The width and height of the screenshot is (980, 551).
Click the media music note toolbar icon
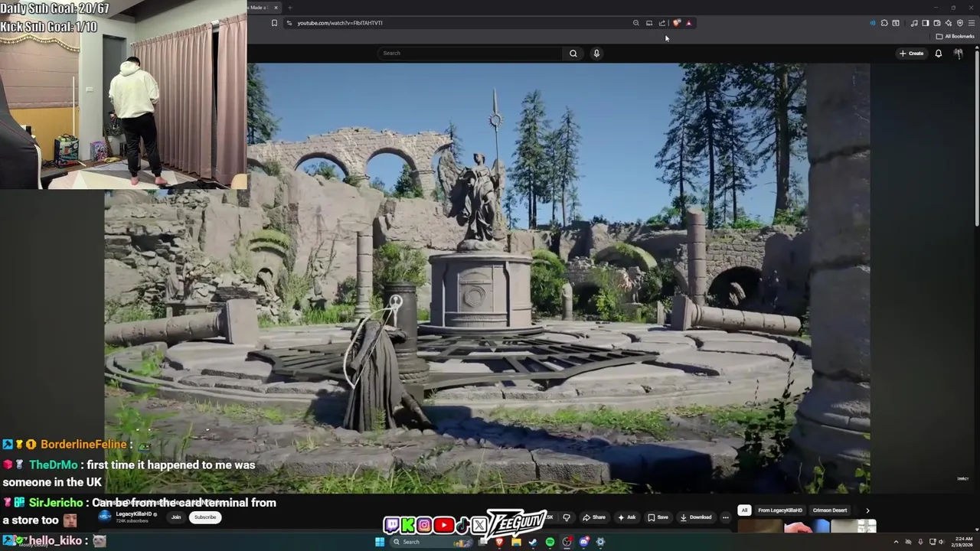point(914,23)
